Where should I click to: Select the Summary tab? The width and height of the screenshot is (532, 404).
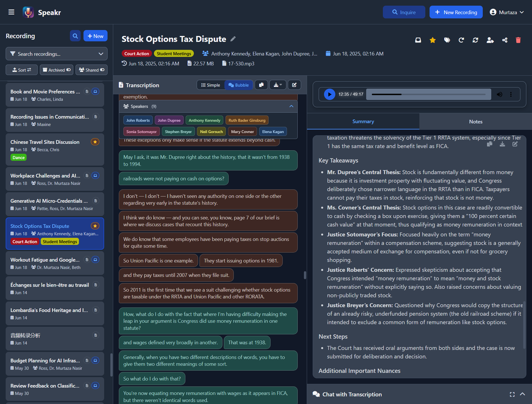point(363,121)
